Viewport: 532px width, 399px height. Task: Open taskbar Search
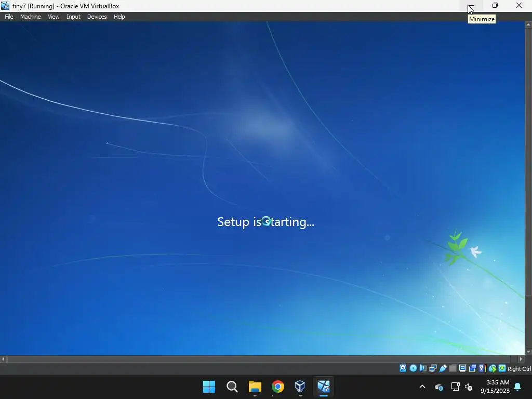232,387
